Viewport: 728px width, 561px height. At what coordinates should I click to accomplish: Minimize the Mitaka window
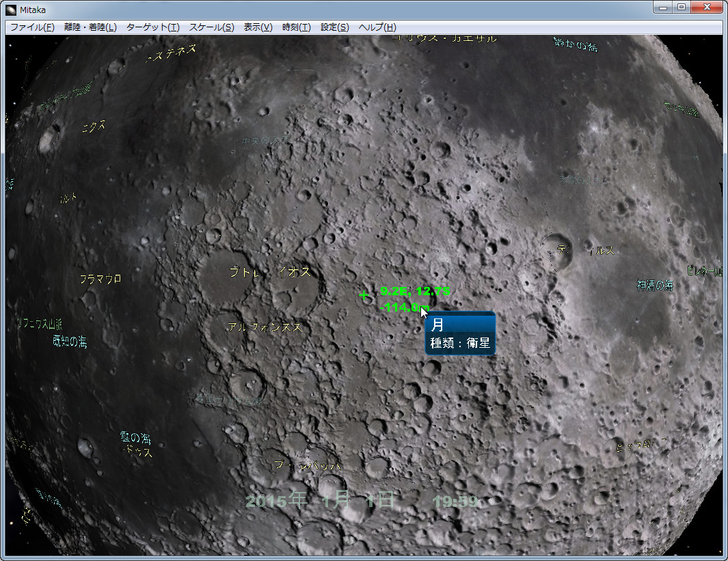(x=662, y=7)
